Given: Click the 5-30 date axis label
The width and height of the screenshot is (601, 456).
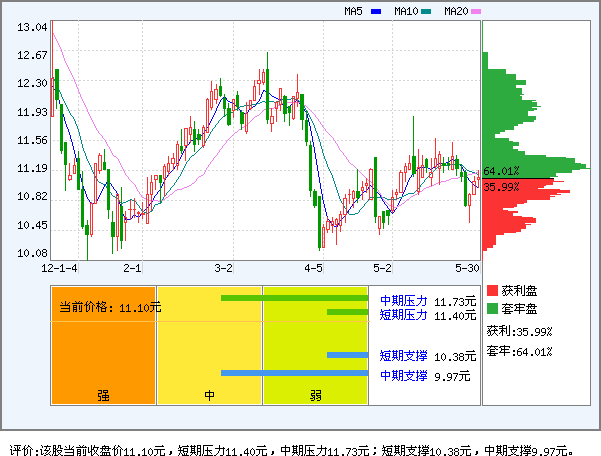Looking at the screenshot, I should [x=467, y=268].
